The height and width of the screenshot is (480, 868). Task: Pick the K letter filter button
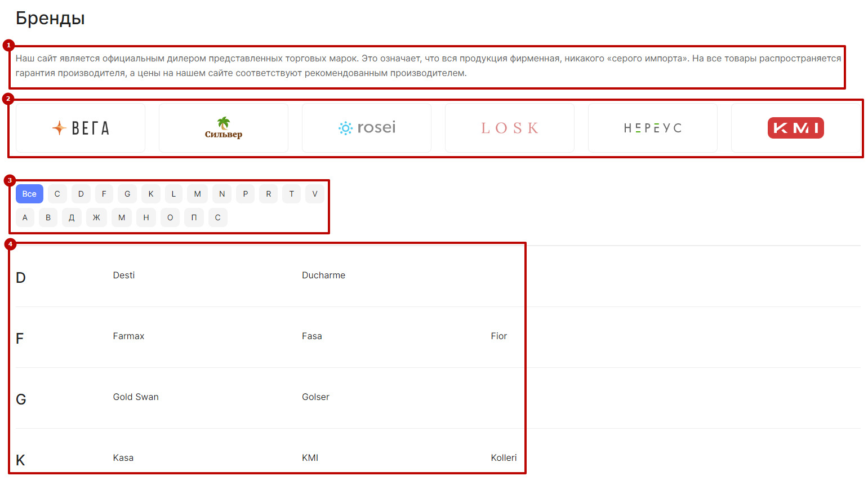pyautogui.click(x=151, y=194)
